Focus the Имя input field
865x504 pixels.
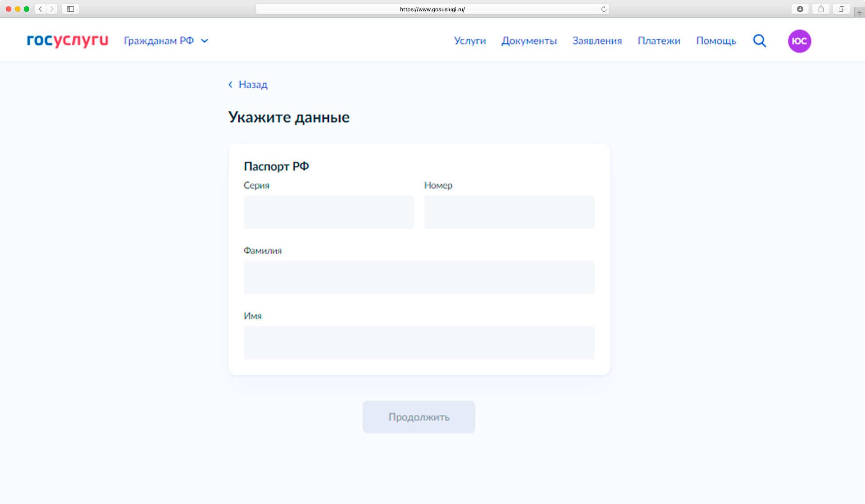point(419,343)
